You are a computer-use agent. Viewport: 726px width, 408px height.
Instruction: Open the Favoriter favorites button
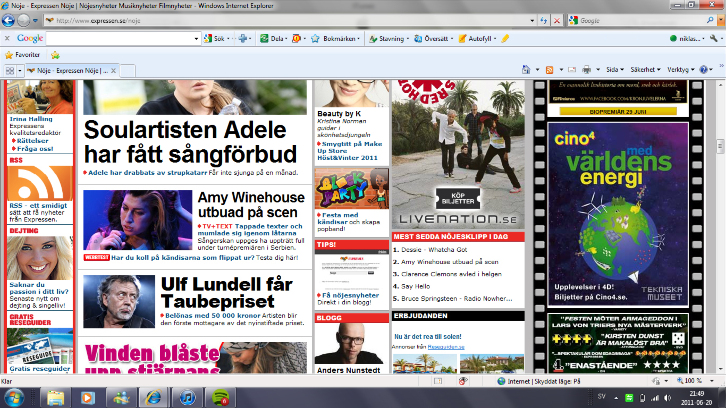coord(22,55)
